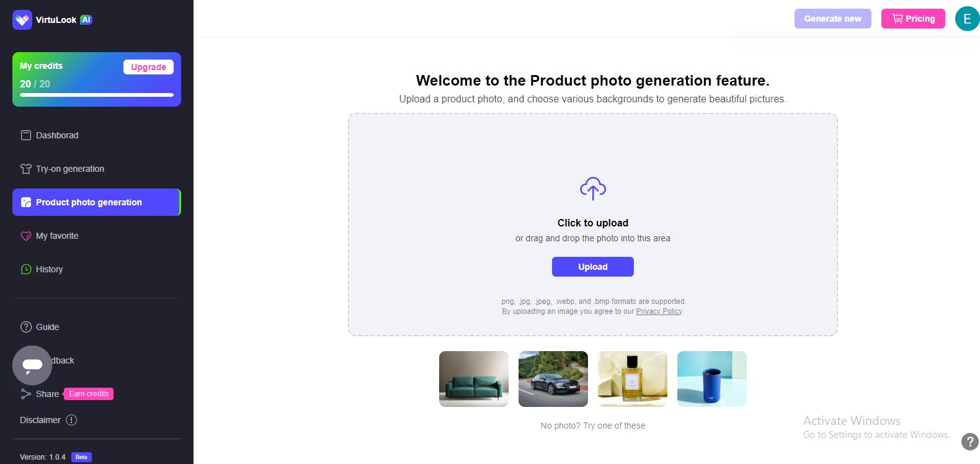This screenshot has height=464, width=980.
Task: Click the credits progress bar
Action: [97, 95]
